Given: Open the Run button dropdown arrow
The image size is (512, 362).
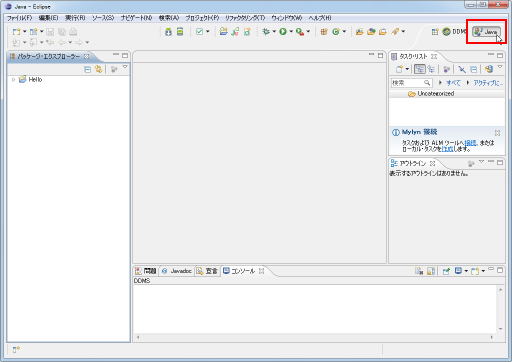Looking at the screenshot, I should coord(291,32).
